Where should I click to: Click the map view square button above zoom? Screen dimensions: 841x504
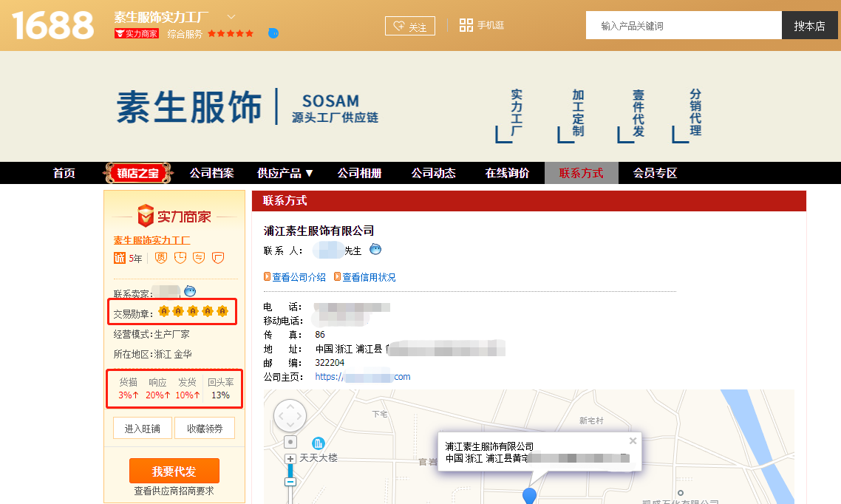click(x=290, y=443)
